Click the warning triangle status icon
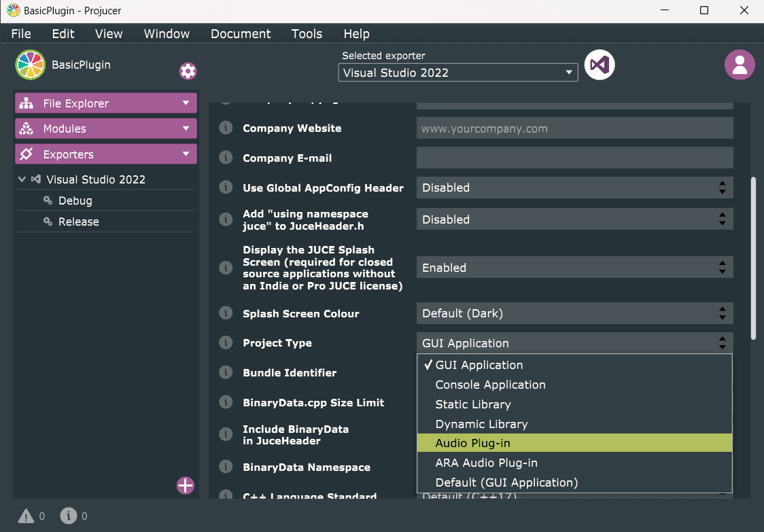The height and width of the screenshot is (532, 764). click(x=26, y=516)
